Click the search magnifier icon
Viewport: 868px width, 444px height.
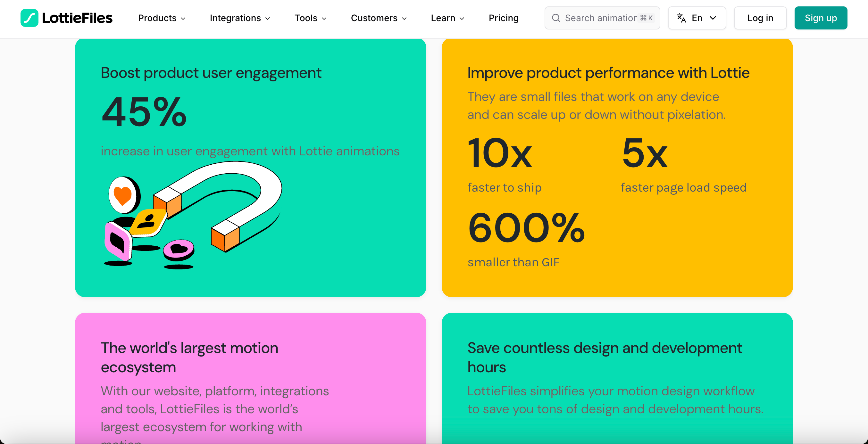[556, 18]
